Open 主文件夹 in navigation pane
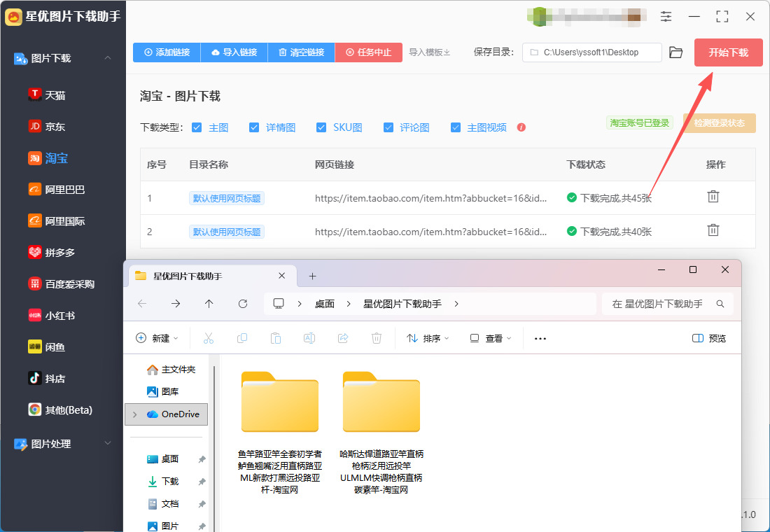770x532 pixels. pos(171,370)
